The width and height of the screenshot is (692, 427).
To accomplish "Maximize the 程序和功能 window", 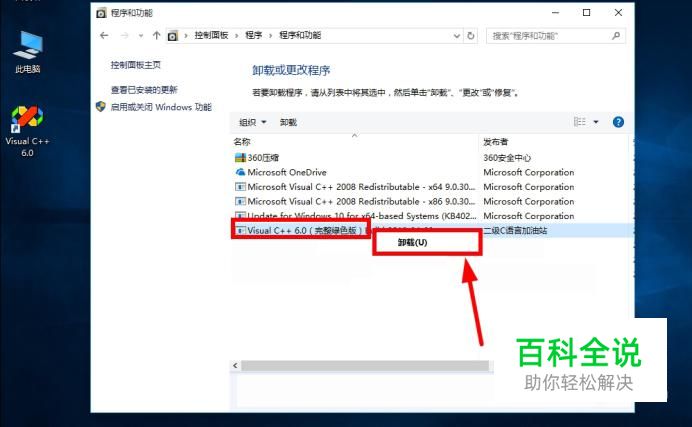I will tap(587, 13).
